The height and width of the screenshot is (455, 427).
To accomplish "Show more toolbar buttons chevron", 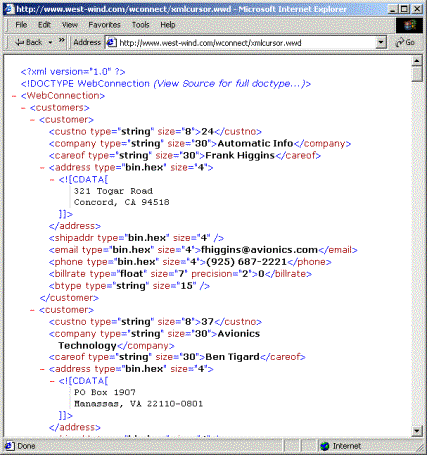I will [62, 40].
